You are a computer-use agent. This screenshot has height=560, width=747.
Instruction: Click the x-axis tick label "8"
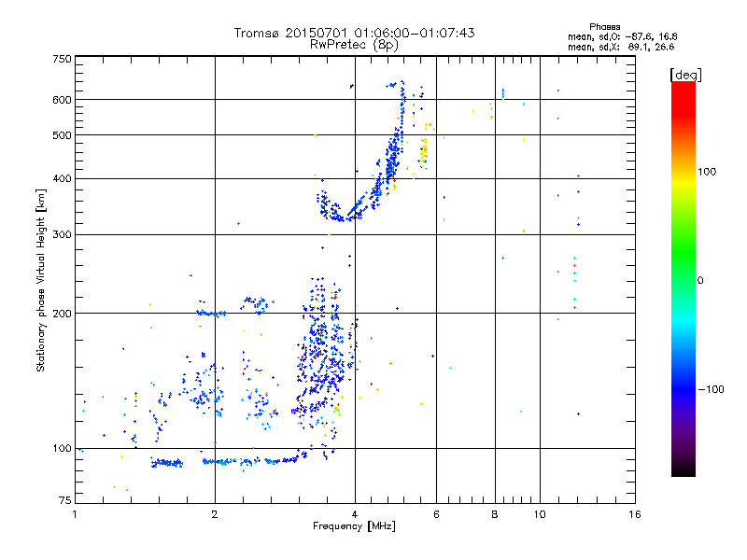[495, 514]
